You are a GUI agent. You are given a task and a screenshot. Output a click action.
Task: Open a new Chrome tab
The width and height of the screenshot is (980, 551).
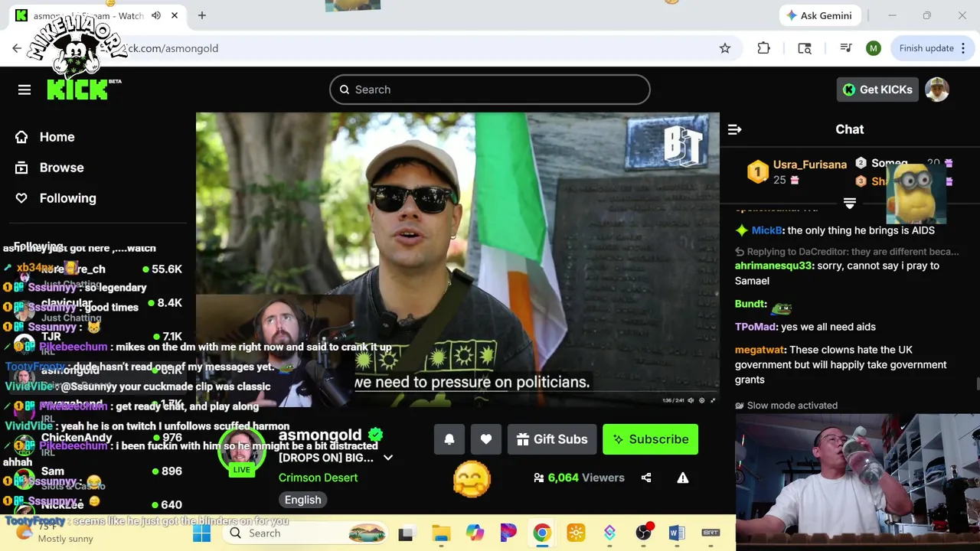coord(202,15)
